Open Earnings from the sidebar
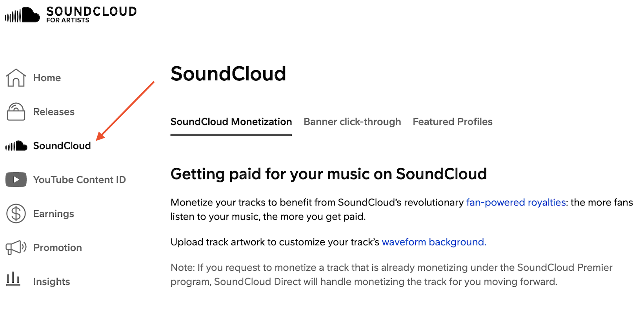Screen dimensions: 644x309 (x=53, y=213)
